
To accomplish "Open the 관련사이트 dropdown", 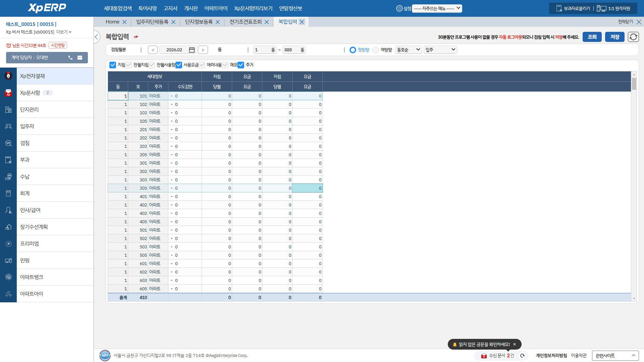I will [x=615, y=356].
